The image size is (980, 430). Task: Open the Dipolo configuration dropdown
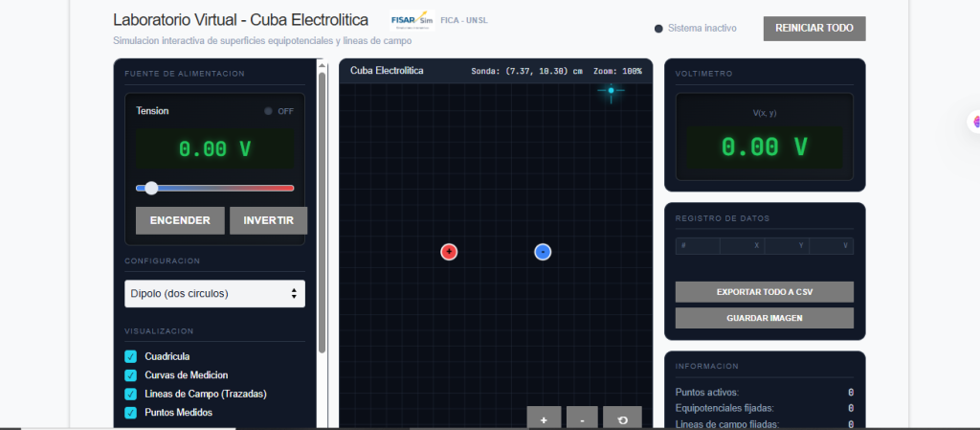point(214,293)
